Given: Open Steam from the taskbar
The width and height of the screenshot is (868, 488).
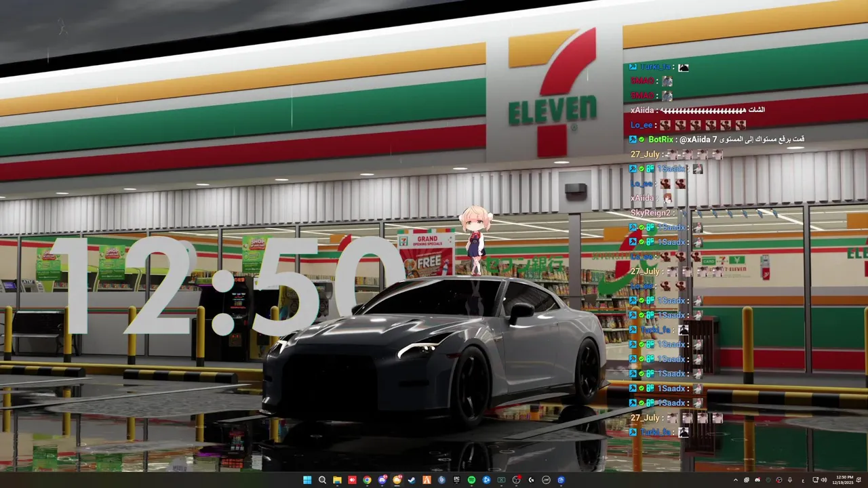Looking at the screenshot, I should click(x=412, y=480).
